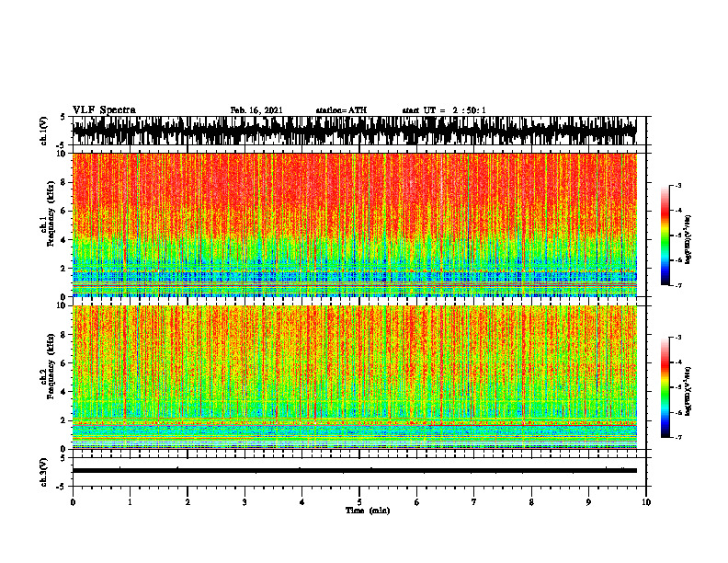728x563 pixels.
Task: Click time axis tick label "5"
Action: 359,502
